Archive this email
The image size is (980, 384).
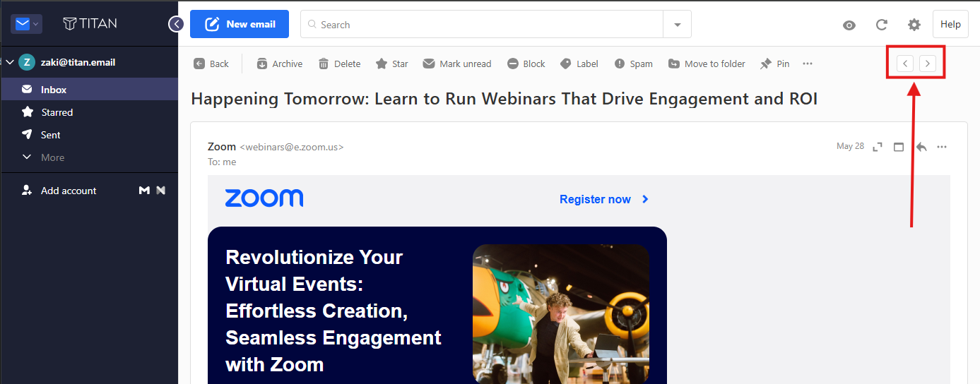(x=279, y=64)
